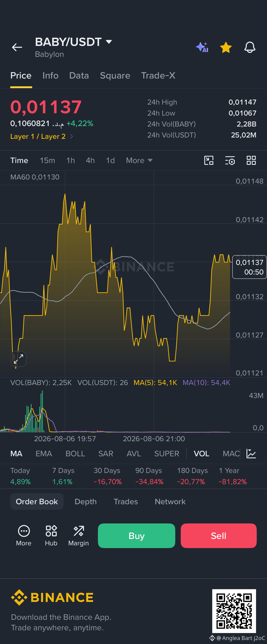Switch to the Data tab

tap(79, 76)
